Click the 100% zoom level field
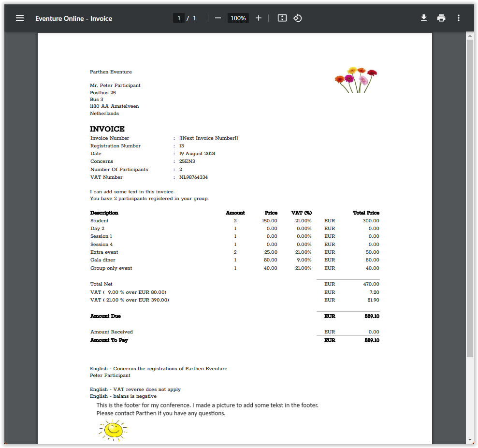478x448 pixels. [x=238, y=18]
